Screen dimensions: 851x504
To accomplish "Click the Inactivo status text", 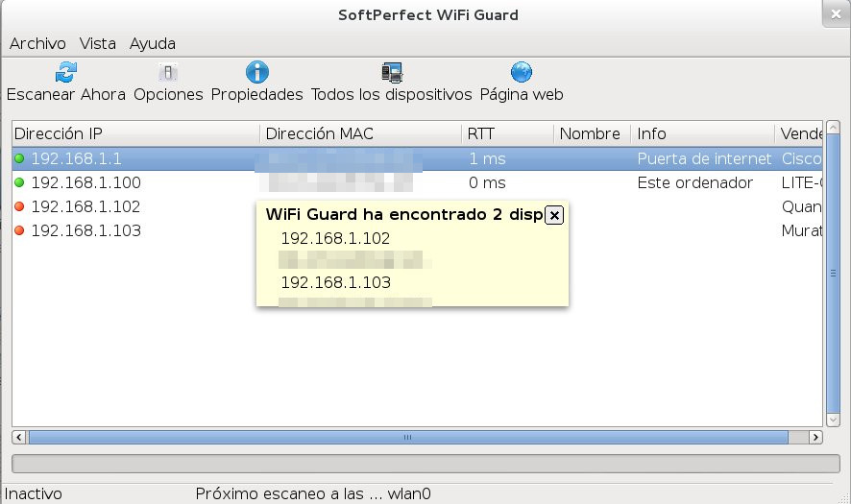I will [33, 493].
